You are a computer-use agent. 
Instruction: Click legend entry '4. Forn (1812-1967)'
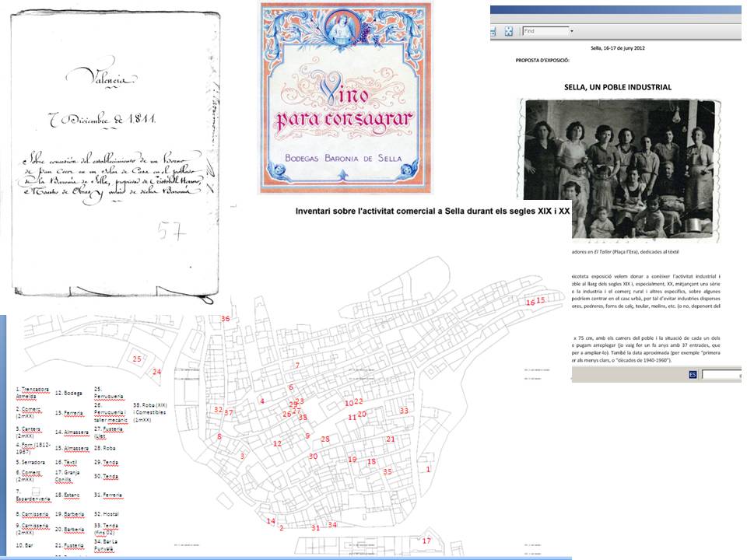point(33,448)
